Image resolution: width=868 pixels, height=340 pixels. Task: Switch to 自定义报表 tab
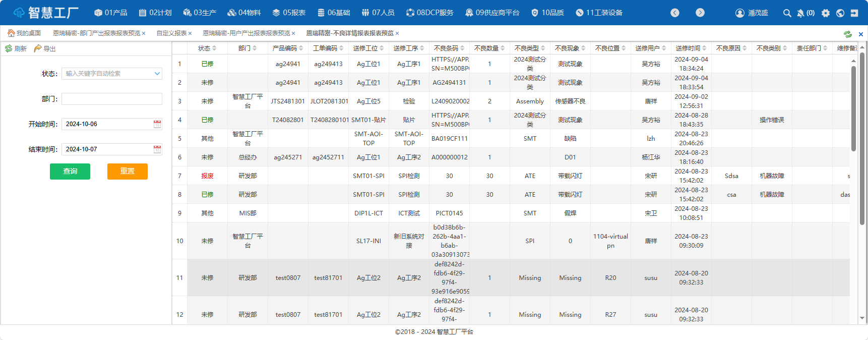[x=171, y=33]
